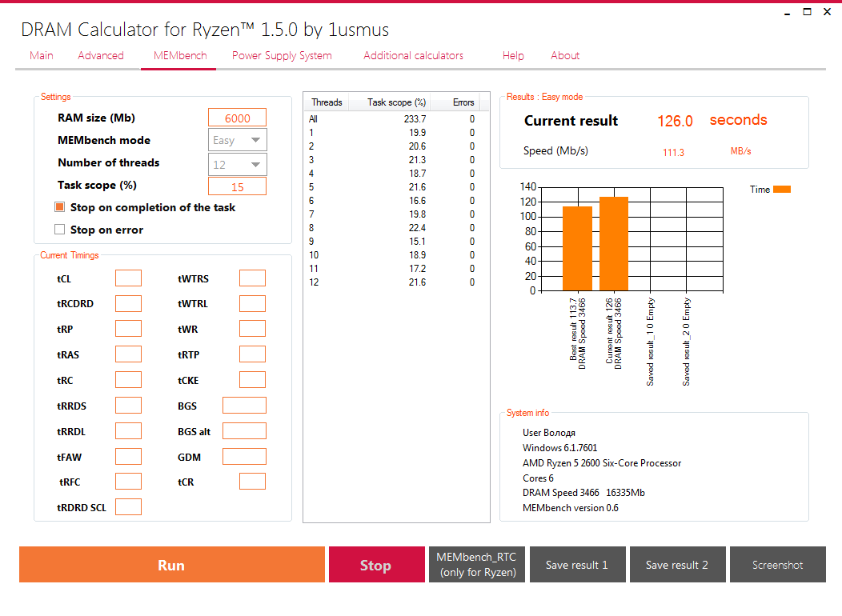
Task: Select the MEMbench tab
Action: [x=180, y=55]
